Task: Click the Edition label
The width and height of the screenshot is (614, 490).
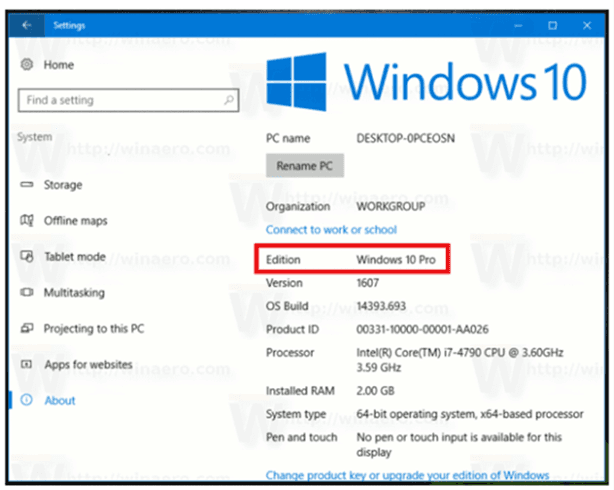Action: (283, 259)
